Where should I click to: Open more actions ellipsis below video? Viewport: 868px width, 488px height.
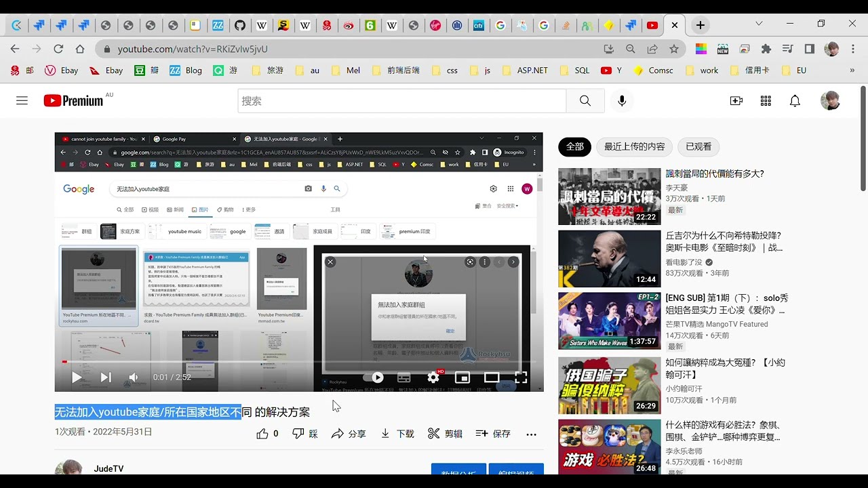click(x=531, y=434)
